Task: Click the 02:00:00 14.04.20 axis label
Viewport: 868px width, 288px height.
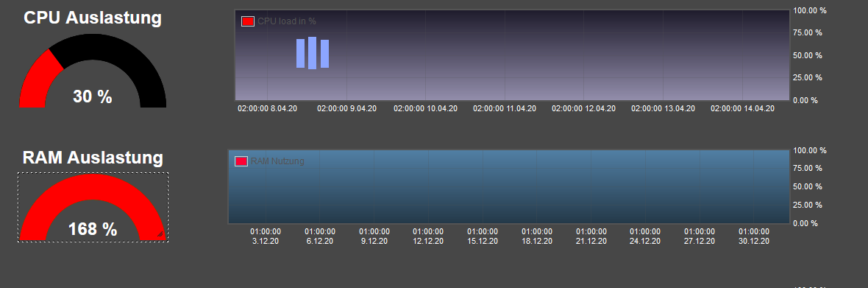Action: point(742,108)
